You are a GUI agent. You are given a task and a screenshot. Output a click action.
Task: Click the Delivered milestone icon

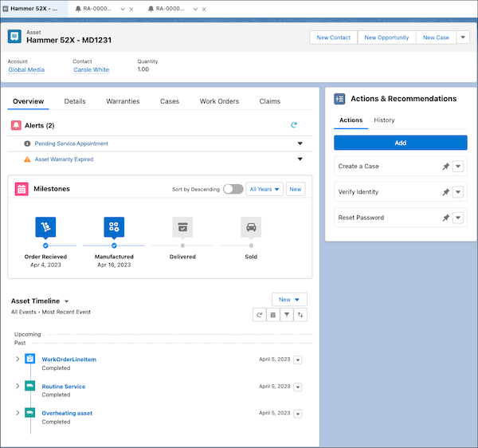(x=182, y=227)
